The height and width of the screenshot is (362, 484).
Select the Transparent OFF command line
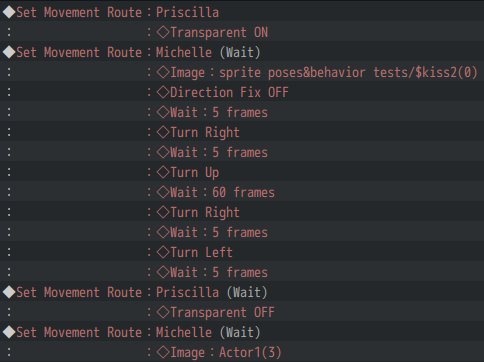click(242, 312)
